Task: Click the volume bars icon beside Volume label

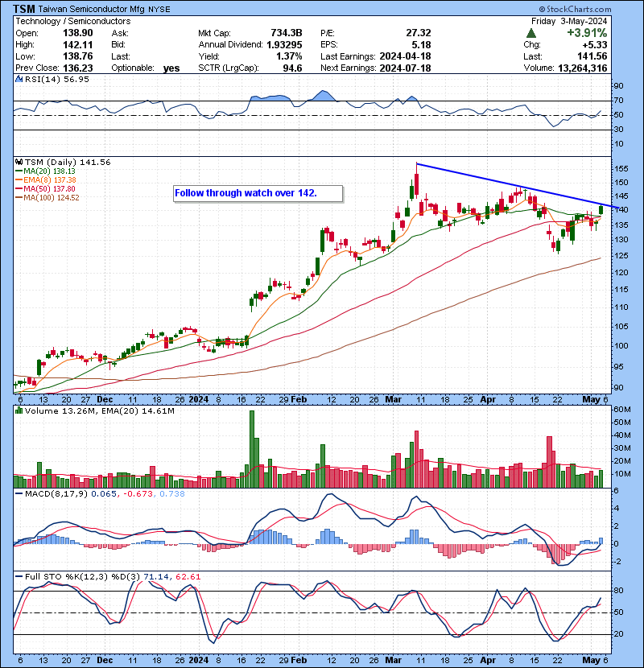Action: point(19,411)
